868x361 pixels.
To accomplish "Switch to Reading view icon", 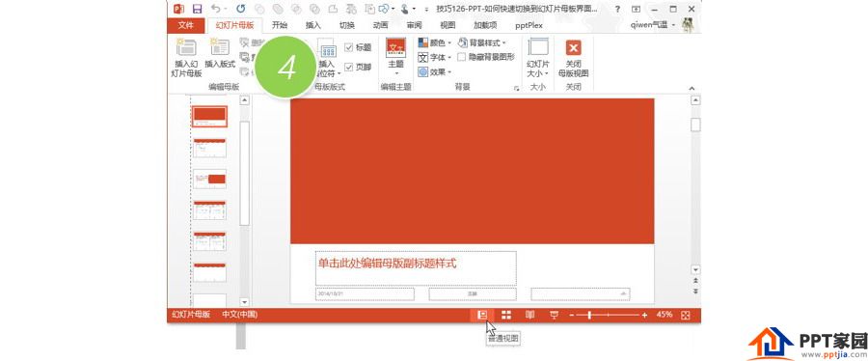I will 529,315.
